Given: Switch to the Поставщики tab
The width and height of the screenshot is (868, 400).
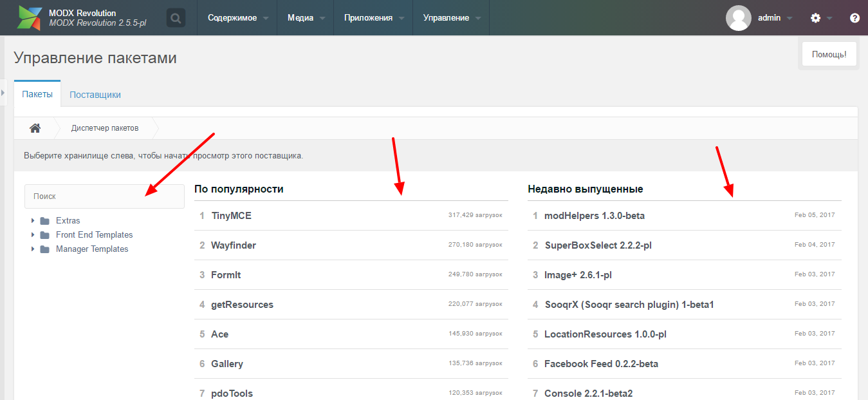Looking at the screenshot, I should click(x=95, y=95).
